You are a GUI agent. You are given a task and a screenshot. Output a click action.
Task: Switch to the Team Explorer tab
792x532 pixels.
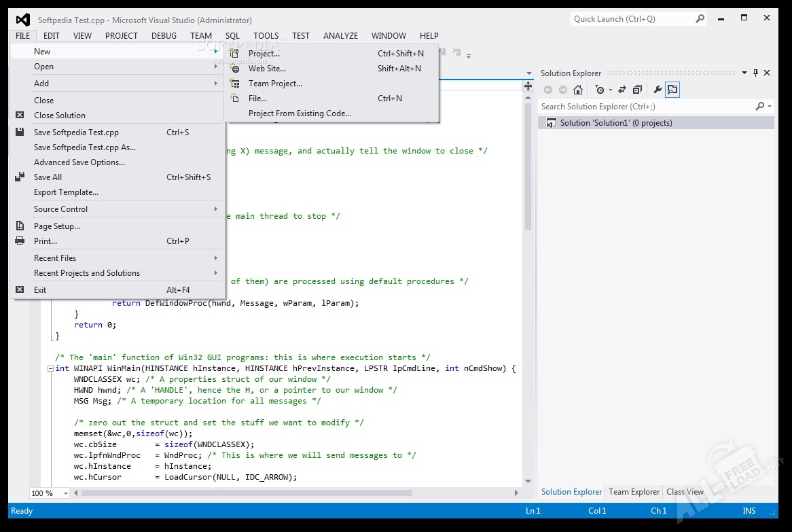[x=634, y=492]
